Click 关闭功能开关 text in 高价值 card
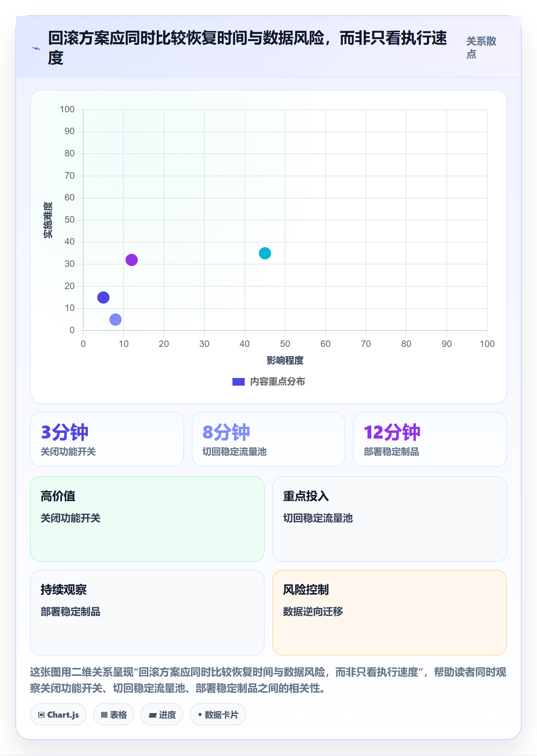537x756 pixels. click(x=71, y=518)
